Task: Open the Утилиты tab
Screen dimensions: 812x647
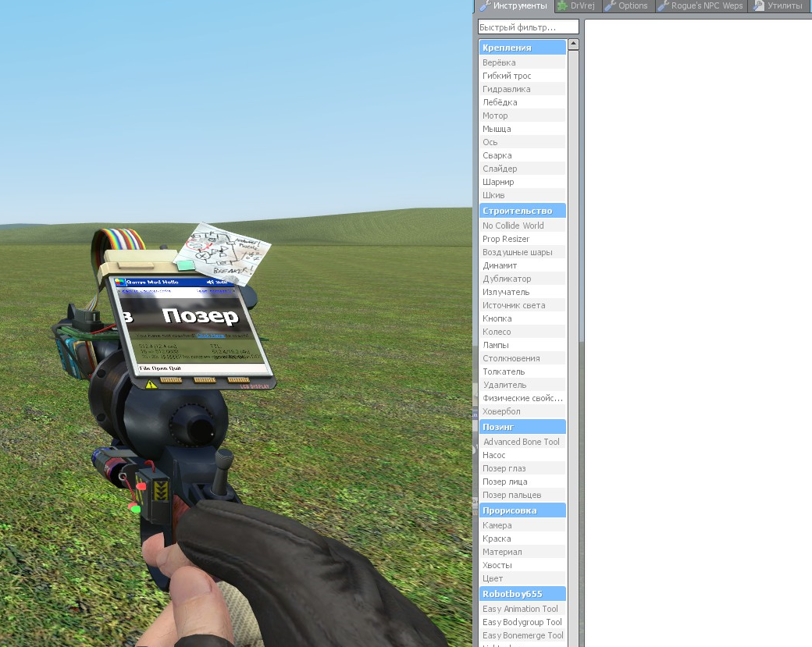Action: 779,5
